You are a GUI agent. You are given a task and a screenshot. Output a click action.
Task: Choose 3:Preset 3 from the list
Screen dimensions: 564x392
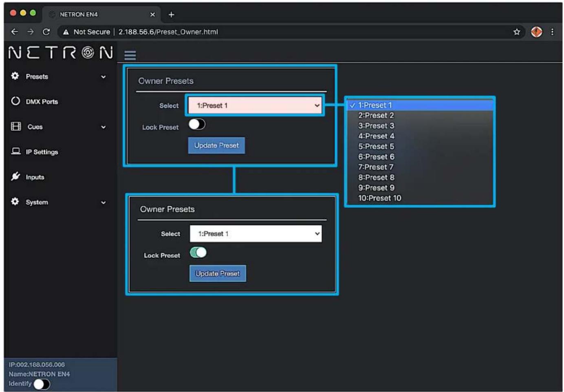420,126
